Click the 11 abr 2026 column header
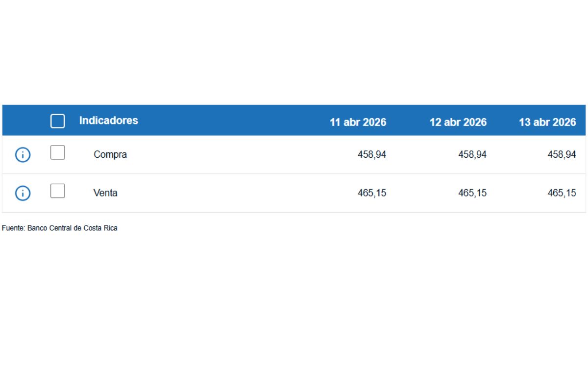Screen dimensions: 588x366 pyautogui.click(x=358, y=122)
